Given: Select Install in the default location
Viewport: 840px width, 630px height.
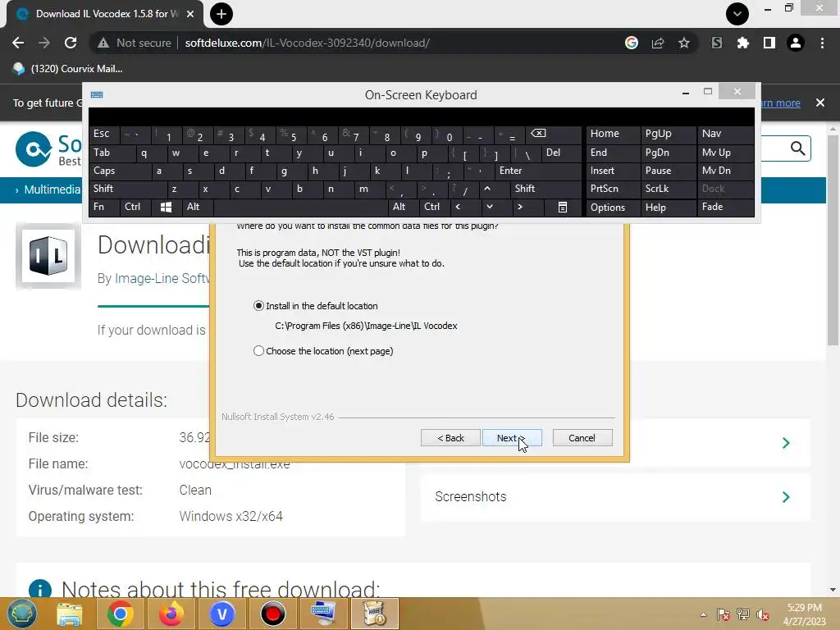Looking at the screenshot, I should click(258, 306).
